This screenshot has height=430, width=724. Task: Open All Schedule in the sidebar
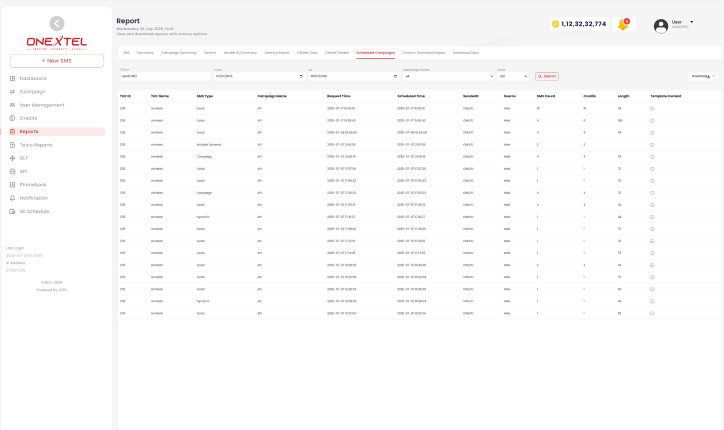[x=35, y=211]
